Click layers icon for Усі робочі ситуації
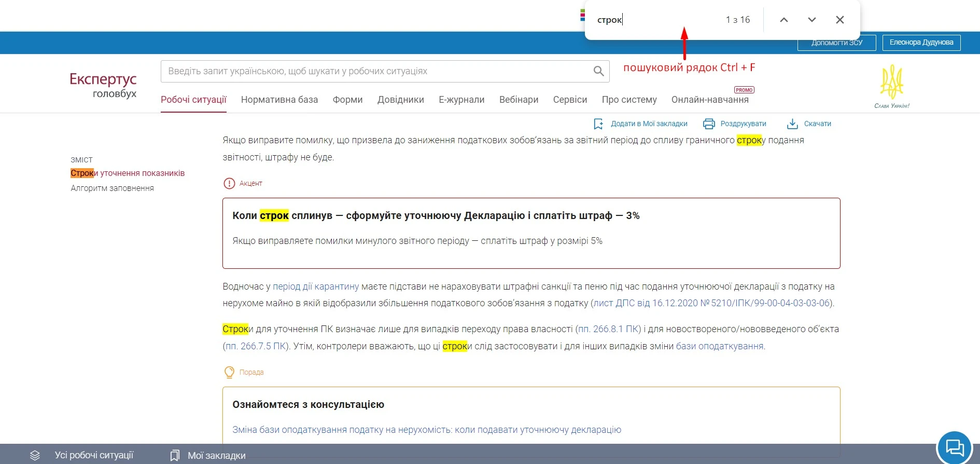The image size is (980, 464). click(x=35, y=455)
